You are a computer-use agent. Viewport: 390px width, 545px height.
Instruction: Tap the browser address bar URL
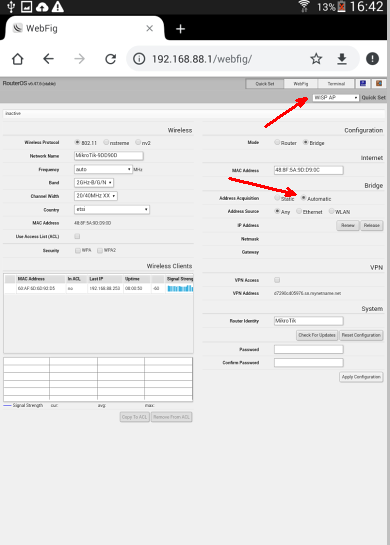pos(202,59)
